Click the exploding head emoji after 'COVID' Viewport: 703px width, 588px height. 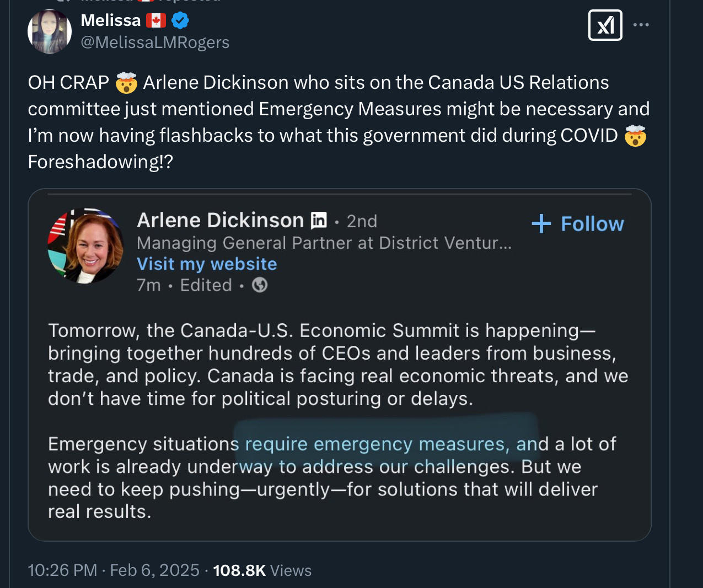[635, 136]
